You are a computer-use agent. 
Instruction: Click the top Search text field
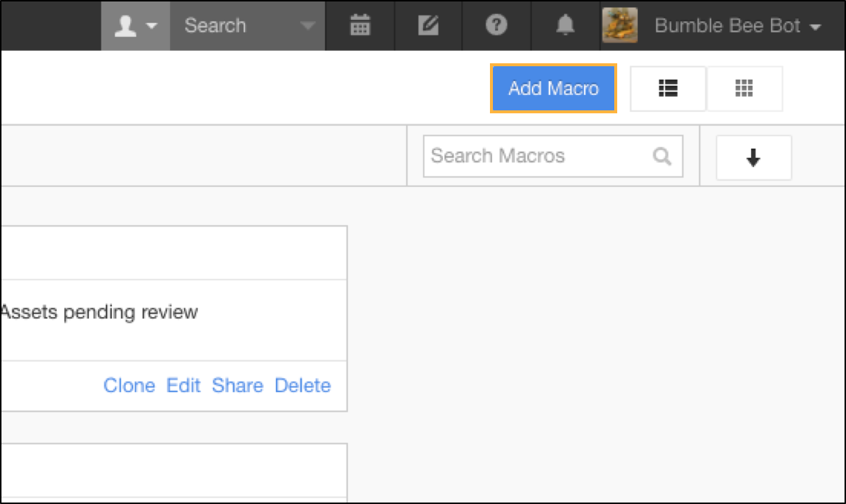[x=238, y=25]
